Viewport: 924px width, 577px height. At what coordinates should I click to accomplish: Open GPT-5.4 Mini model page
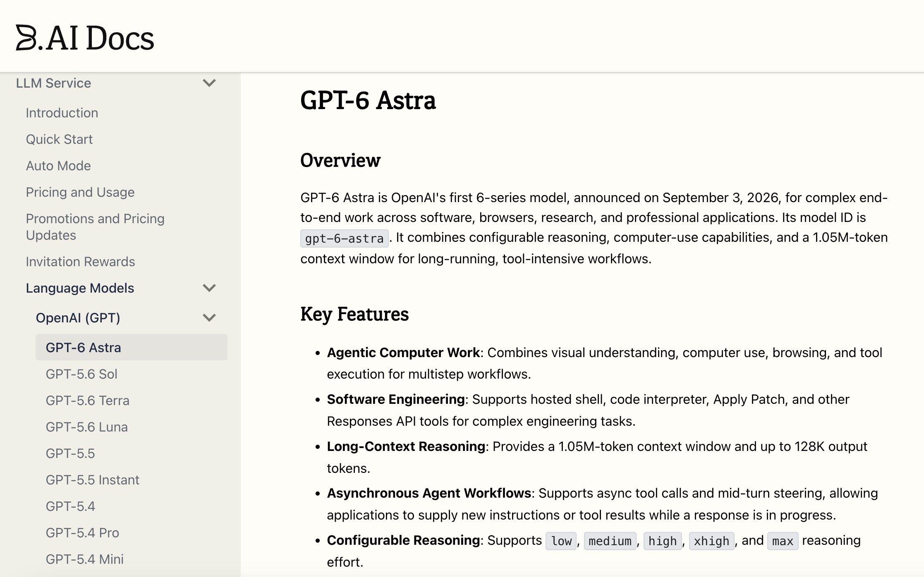[85, 559]
